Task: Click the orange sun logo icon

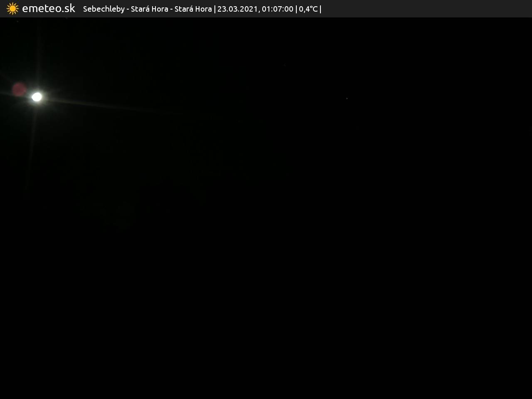Action: 12,9
